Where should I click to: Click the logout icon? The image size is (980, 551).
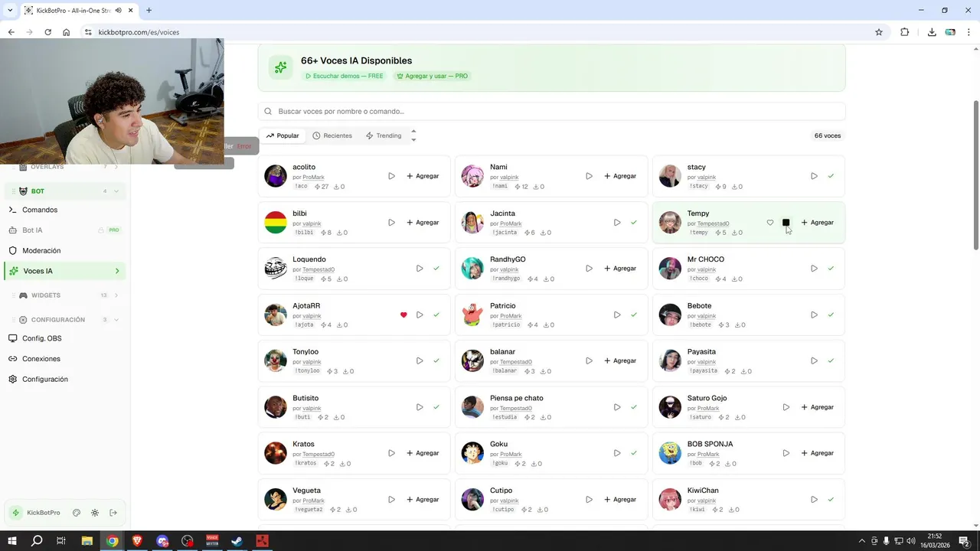coord(113,513)
